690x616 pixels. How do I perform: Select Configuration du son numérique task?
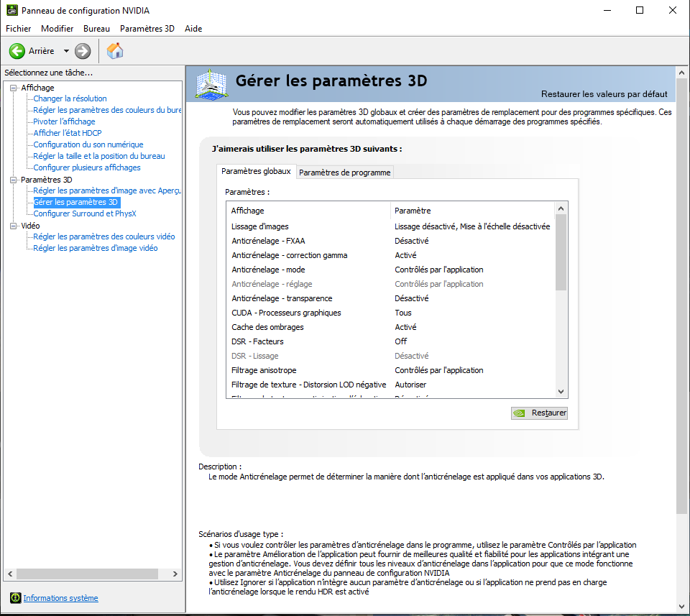[88, 144]
